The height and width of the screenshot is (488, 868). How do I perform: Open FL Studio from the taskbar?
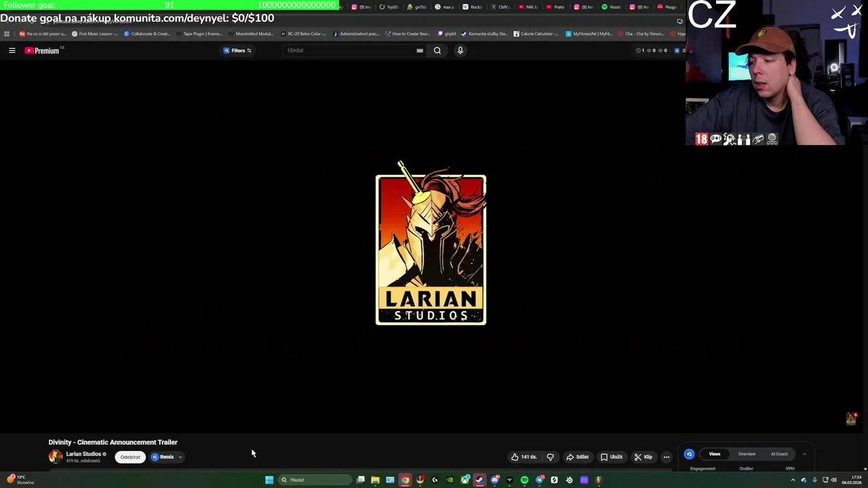coord(599,480)
